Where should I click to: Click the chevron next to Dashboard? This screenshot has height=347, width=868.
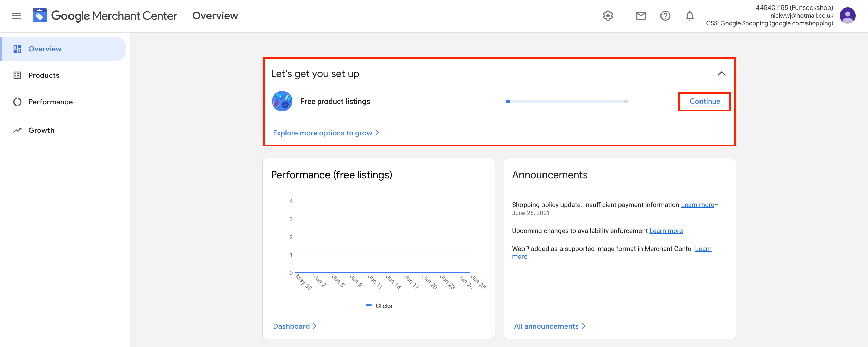coord(315,326)
